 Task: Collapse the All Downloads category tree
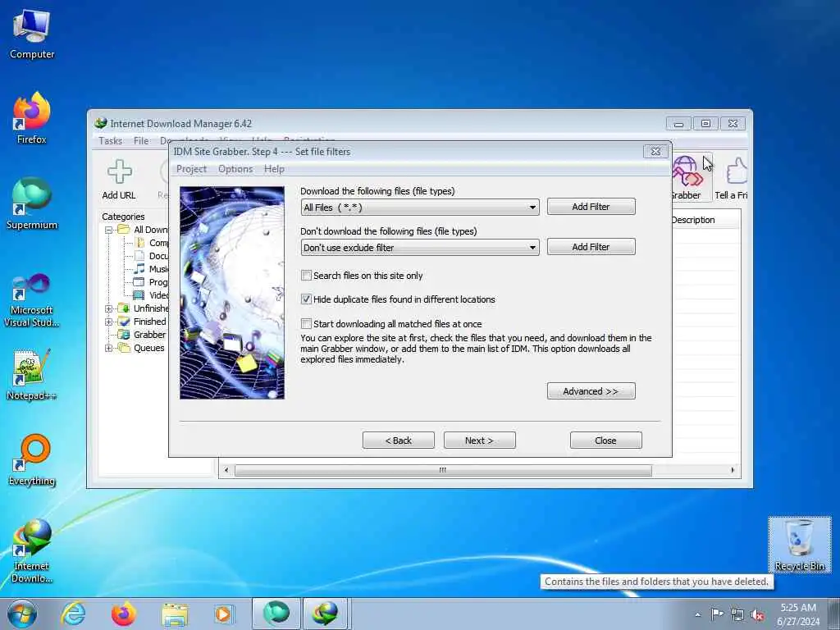pos(109,230)
